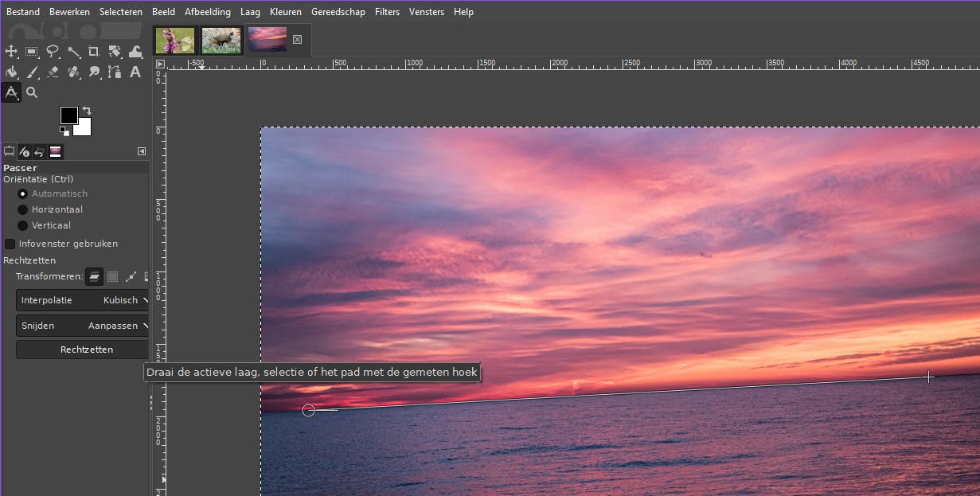The width and height of the screenshot is (980, 496).
Task: Switch to the pheasant bird image tab
Action: pos(221,40)
